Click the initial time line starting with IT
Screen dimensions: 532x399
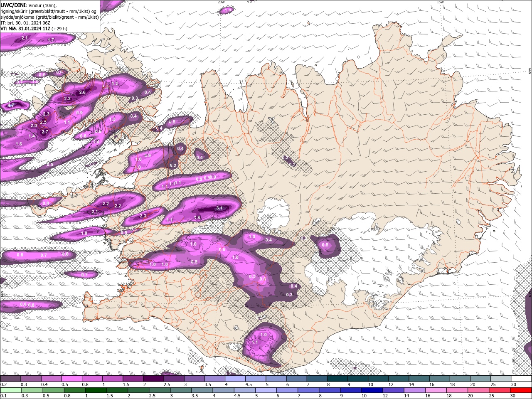pos(25,23)
